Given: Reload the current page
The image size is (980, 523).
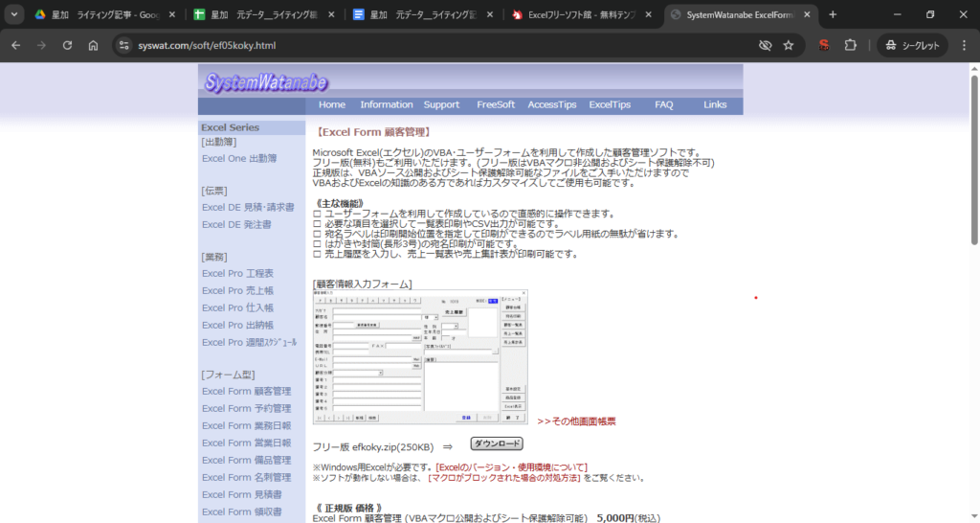Looking at the screenshot, I should (x=68, y=45).
